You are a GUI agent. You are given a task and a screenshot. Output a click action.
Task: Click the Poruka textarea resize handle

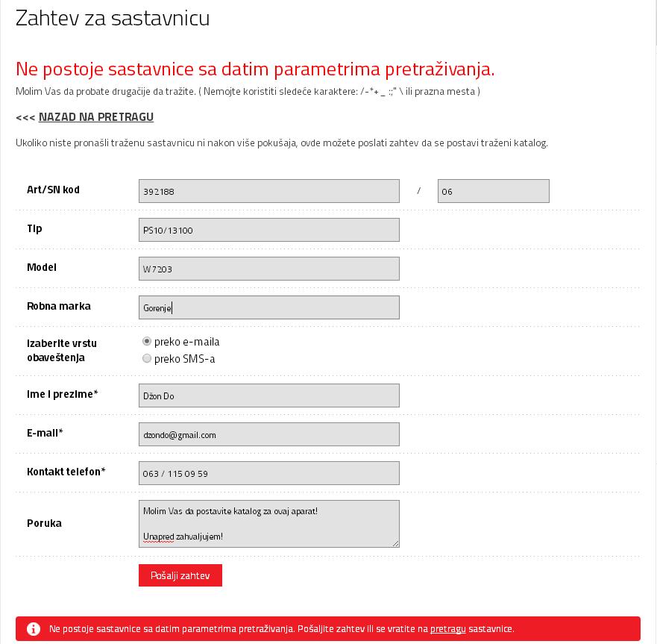(x=395, y=543)
